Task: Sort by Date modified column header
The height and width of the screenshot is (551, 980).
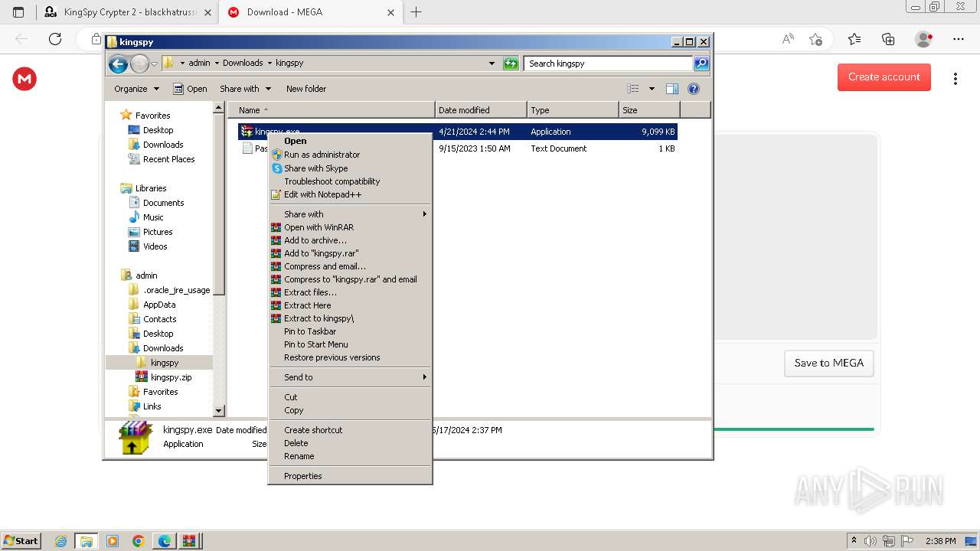Action: coord(481,110)
